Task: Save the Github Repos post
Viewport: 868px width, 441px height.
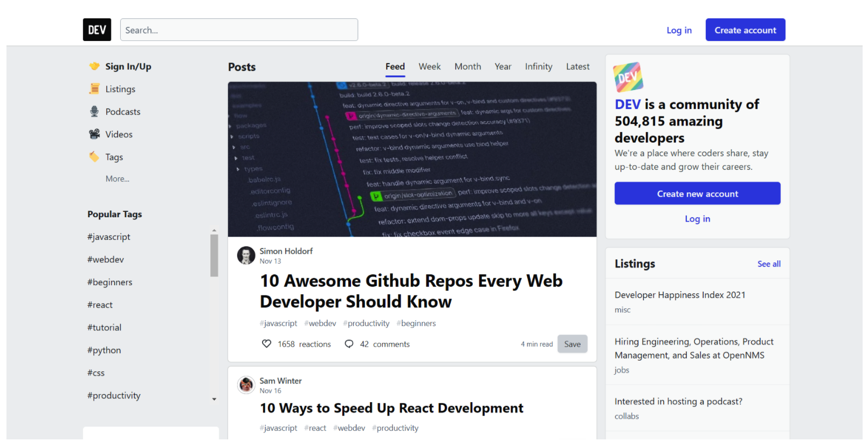Action: [x=573, y=344]
